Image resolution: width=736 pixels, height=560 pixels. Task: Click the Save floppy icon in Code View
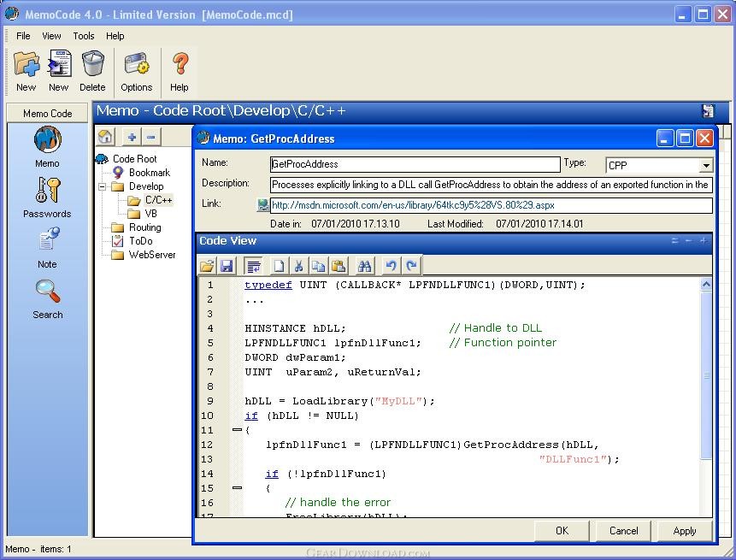coord(227,266)
